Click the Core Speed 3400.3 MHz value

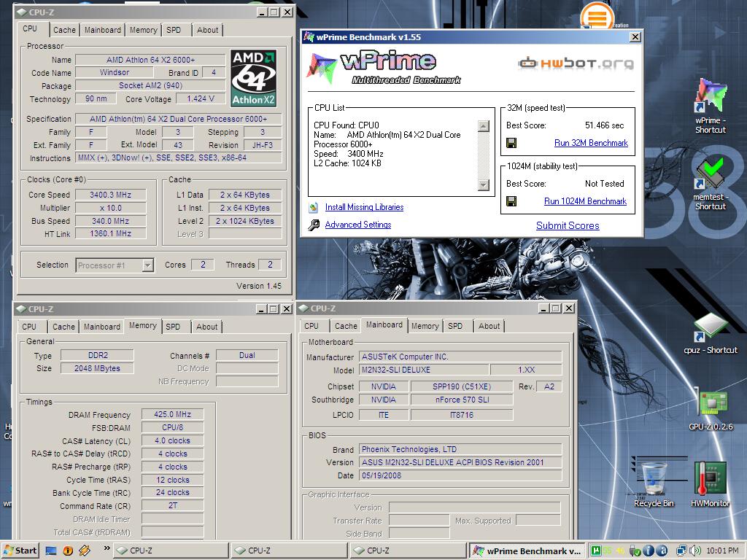[111, 195]
